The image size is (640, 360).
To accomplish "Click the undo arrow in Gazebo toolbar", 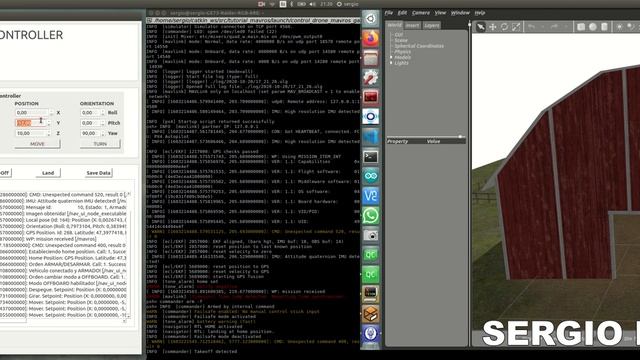I will [x=531, y=27].
